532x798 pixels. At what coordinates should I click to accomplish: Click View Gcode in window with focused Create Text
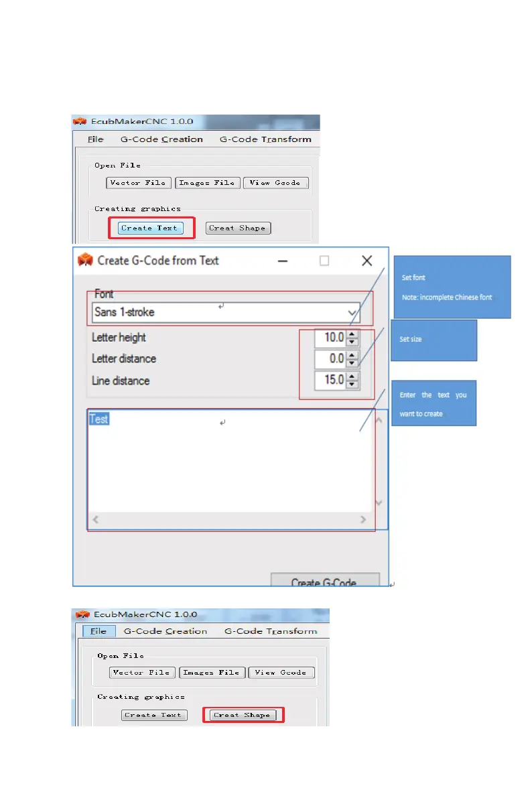click(x=276, y=183)
